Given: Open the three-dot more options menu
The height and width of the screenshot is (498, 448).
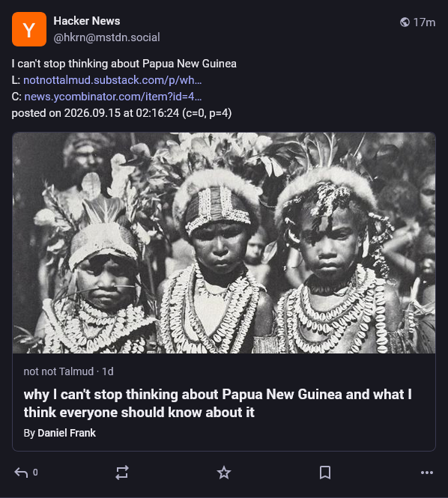Looking at the screenshot, I should tap(427, 473).
